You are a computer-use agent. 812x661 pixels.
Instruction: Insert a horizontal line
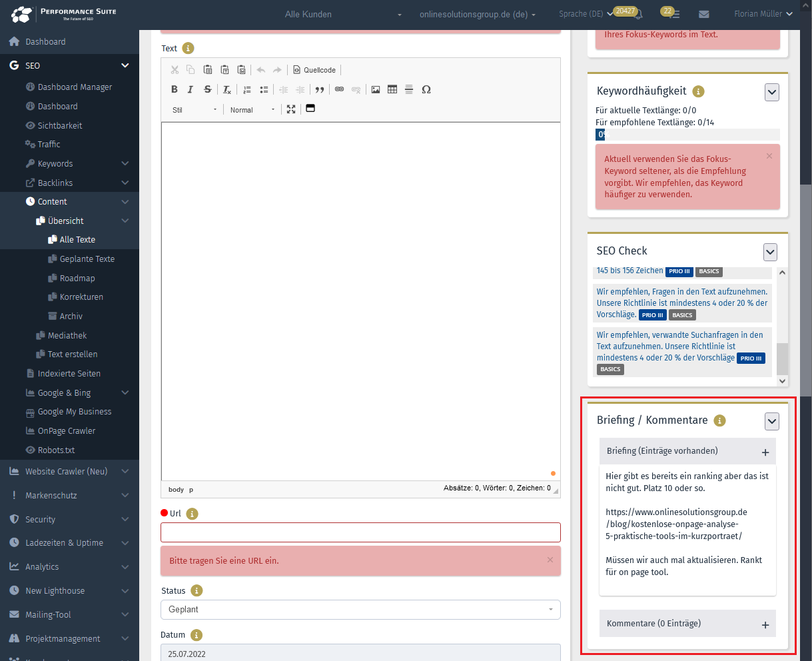[x=409, y=89]
